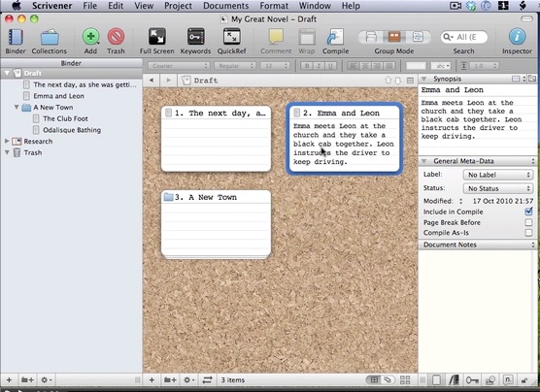Image resolution: width=540 pixels, height=392 pixels.
Task: Open the highlight color dropdown
Action: [442, 66]
